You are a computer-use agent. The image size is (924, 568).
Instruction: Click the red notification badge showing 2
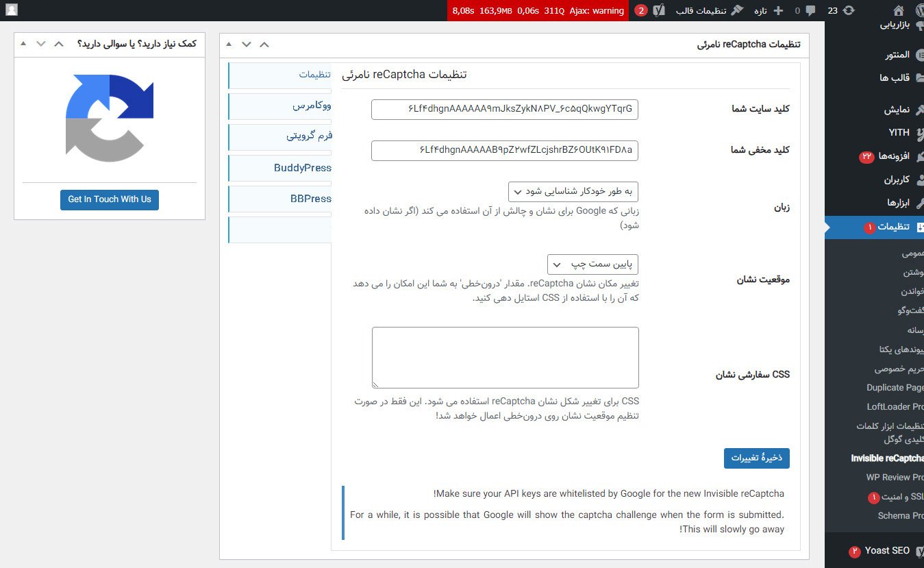coord(641,10)
